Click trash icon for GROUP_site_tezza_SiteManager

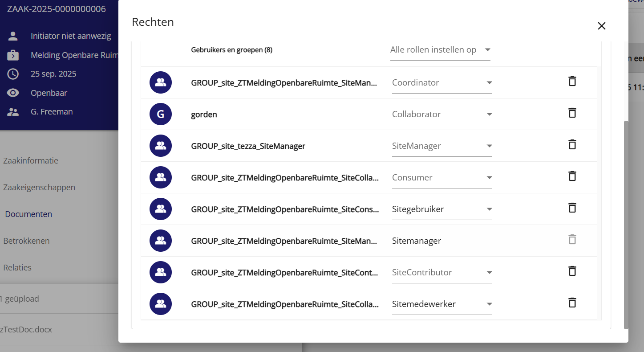(x=572, y=145)
